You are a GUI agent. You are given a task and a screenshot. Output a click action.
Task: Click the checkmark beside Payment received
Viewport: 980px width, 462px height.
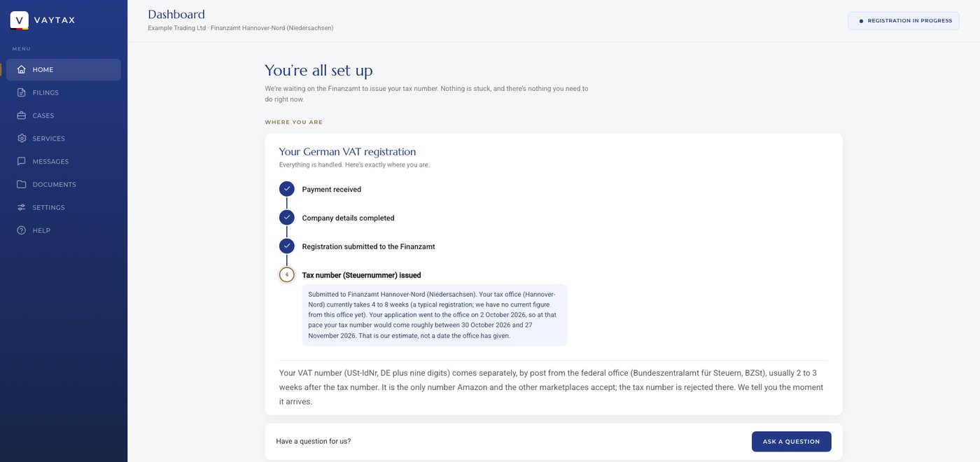tap(286, 189)
